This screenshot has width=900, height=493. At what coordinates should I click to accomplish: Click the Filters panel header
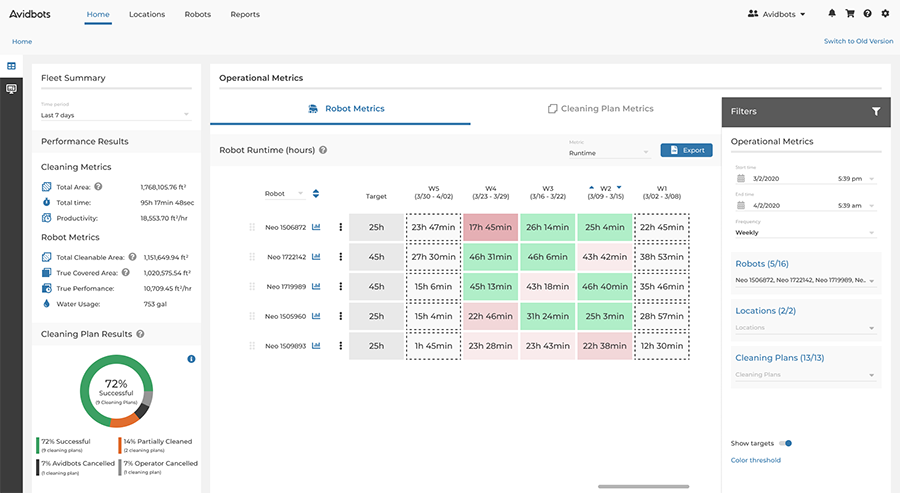point(806,111)
